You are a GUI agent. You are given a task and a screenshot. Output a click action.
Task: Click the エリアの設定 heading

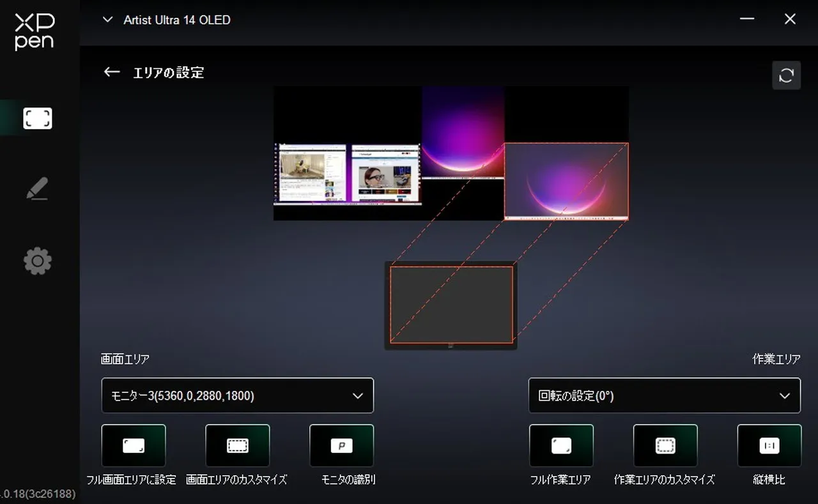click(169, 73)
